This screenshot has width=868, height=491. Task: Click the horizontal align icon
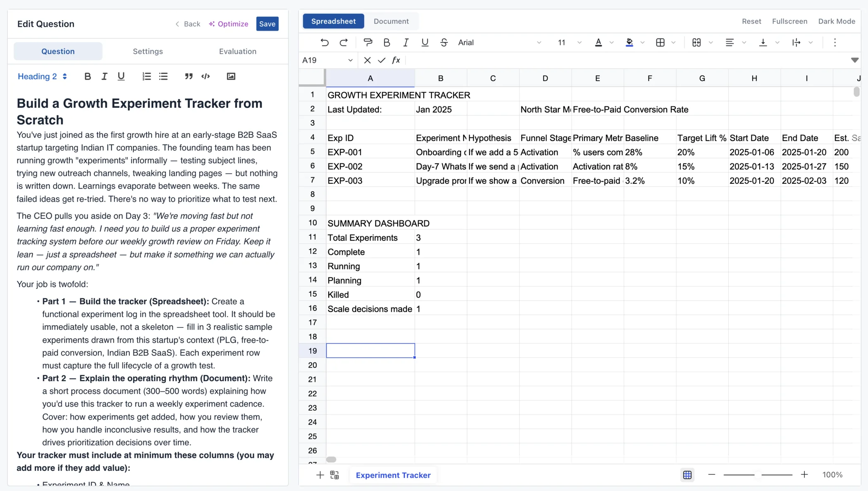pos(730,43)
